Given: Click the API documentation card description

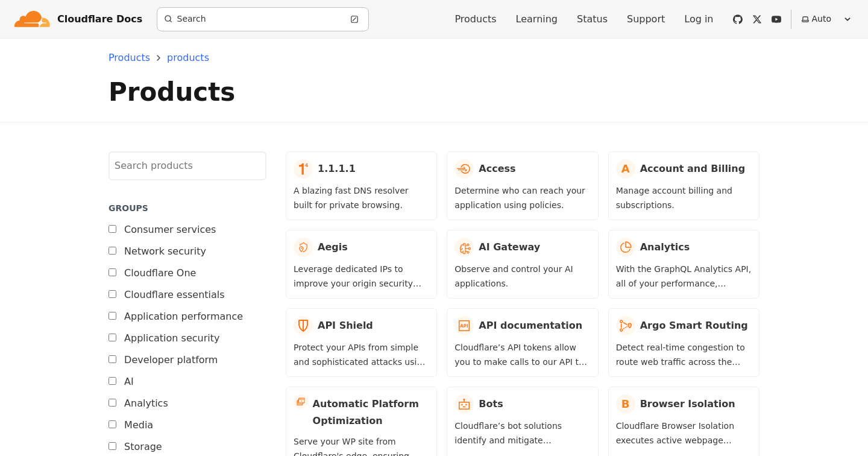Looking at the screenshot, I should click(x=521, y=355).
